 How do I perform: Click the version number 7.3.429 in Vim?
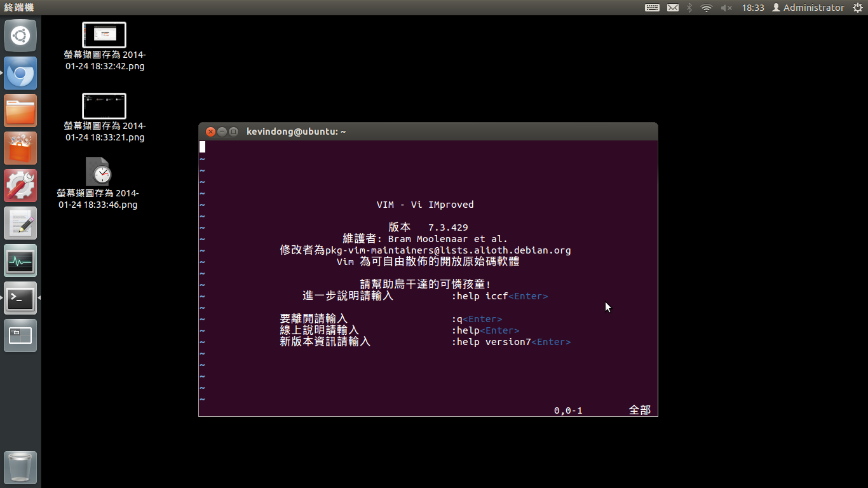pos(448,227)
